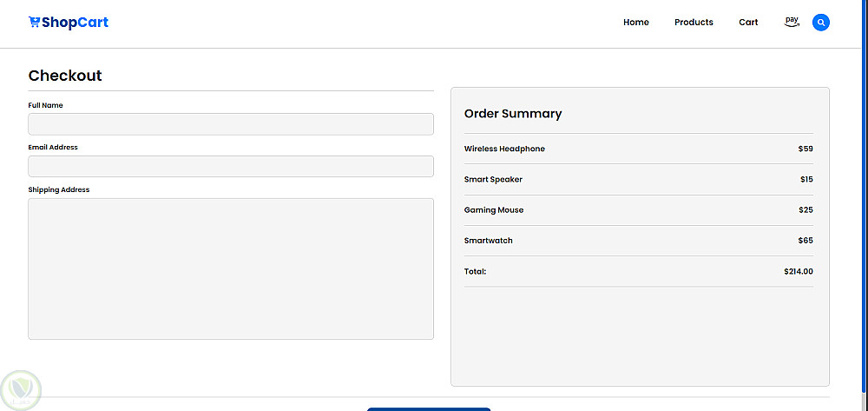Viewport: 868px width, 411px height.
Task: Click the $214.00 total amount
Action: click(x=799, y=271)
